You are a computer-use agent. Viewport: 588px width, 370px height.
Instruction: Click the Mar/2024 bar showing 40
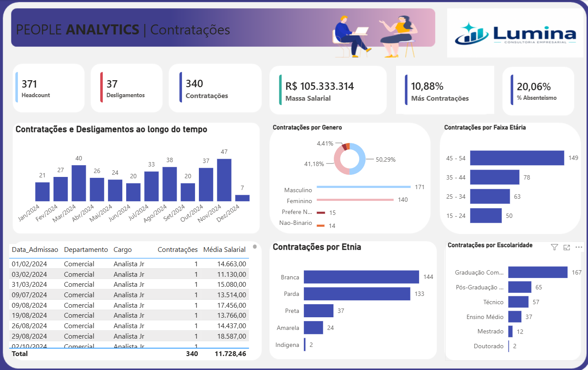(79, 183)
